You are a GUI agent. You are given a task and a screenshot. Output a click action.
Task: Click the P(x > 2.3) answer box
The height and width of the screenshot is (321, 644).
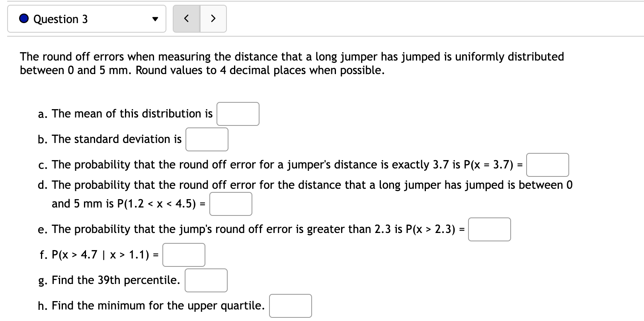click(x=490, y=229)
